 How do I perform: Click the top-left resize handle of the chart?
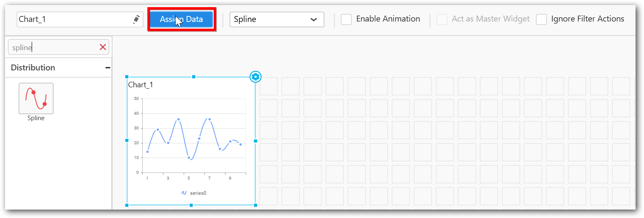[x=127, y=77]
